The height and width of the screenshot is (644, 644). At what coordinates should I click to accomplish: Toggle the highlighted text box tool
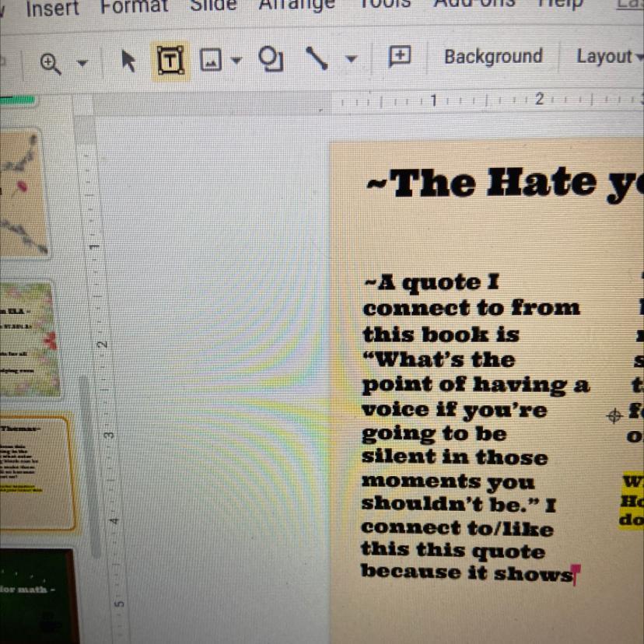(x=170, y=61)
